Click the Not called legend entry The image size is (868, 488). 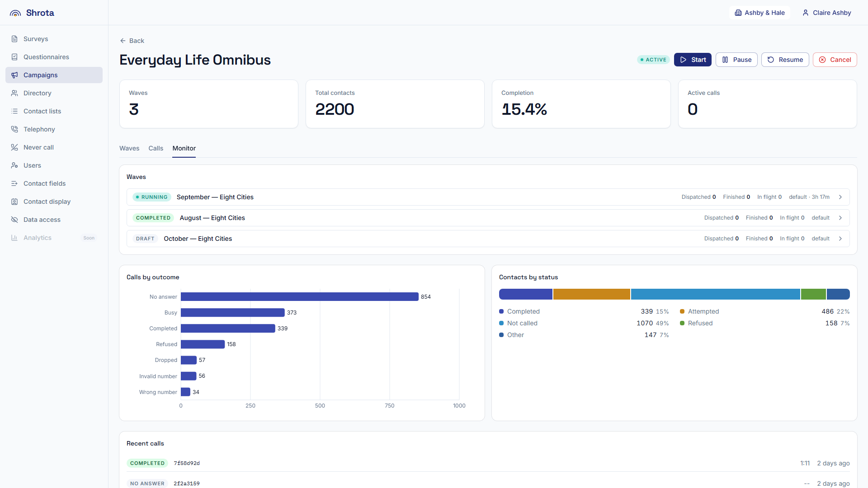point(584,323)
